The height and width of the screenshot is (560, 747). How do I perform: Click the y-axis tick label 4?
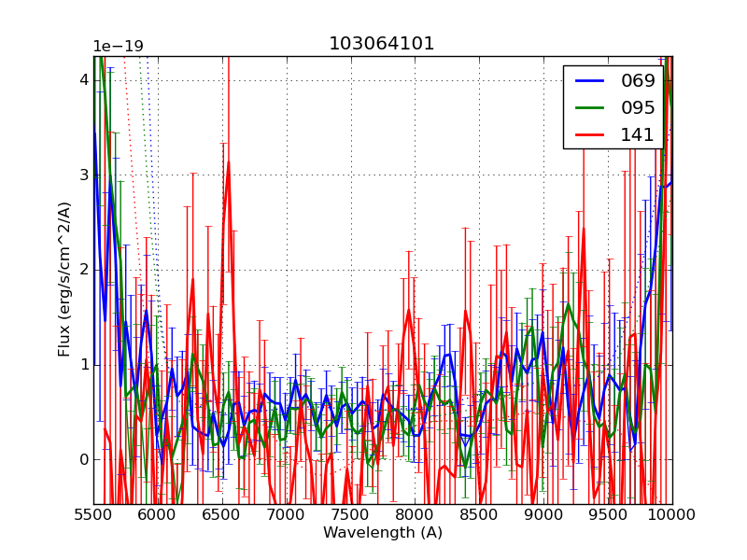coord(84,80)
